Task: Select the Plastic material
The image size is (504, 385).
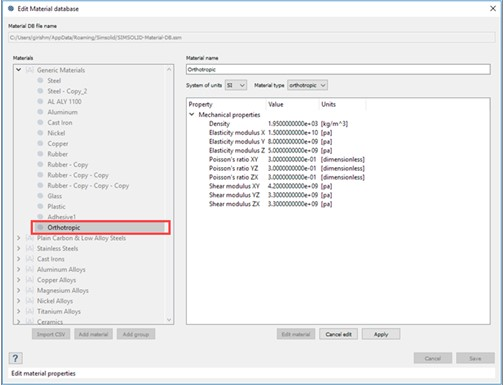Action: [56, 207]
